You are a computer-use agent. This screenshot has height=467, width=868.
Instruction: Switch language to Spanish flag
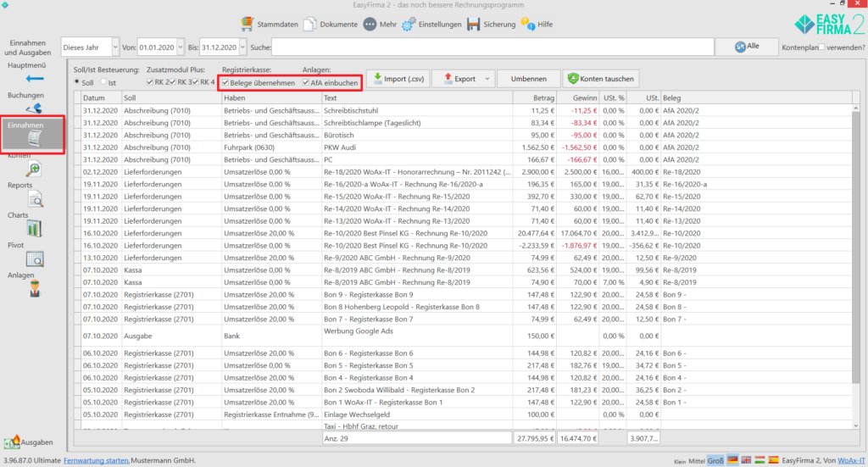[773, 460]
